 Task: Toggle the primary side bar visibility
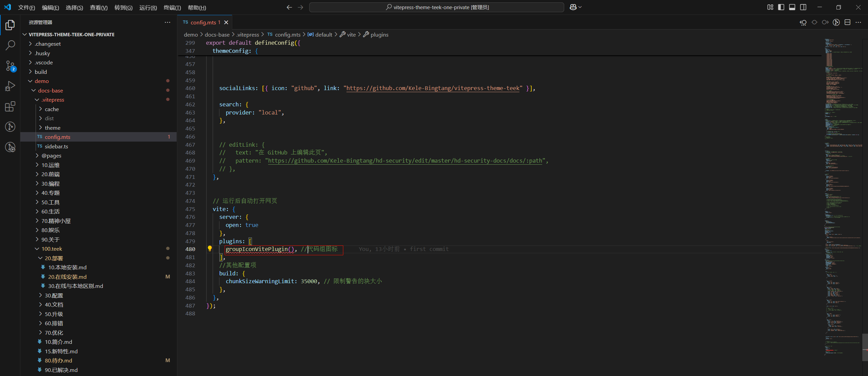tap(781, 7)
